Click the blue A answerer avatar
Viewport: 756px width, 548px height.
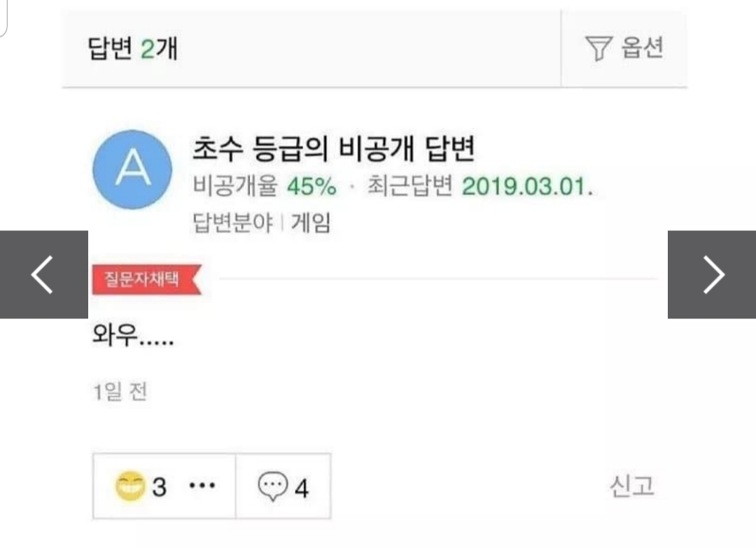pyautogui.click(x=132, y=169)
